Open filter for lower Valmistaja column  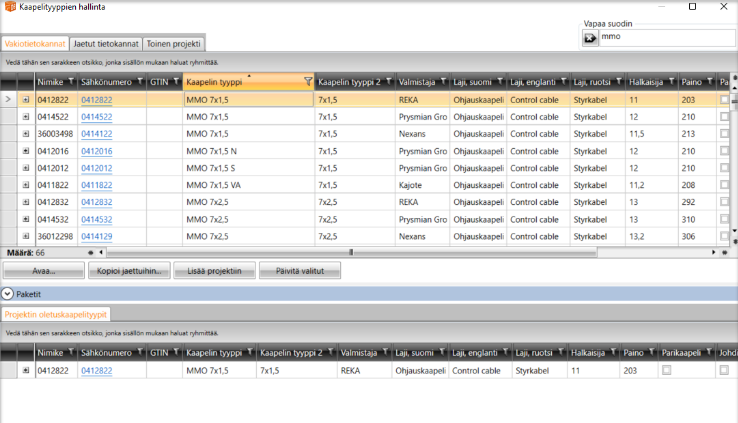click(385, 352)
